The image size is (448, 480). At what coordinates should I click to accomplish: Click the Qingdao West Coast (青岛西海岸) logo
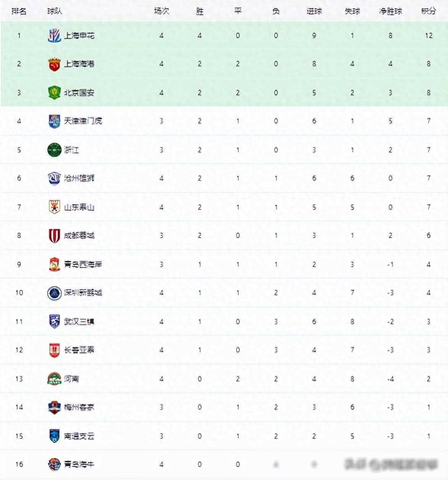tap(54, 264)
